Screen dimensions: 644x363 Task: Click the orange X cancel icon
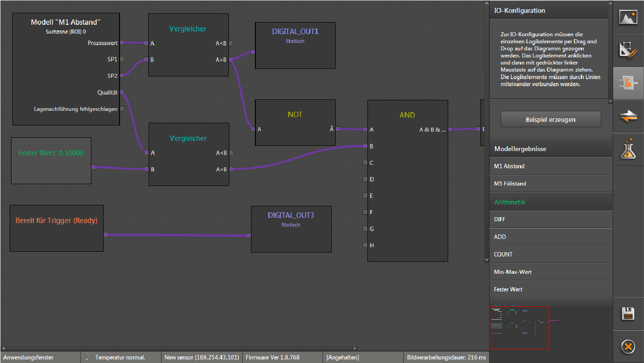point(628,347)
